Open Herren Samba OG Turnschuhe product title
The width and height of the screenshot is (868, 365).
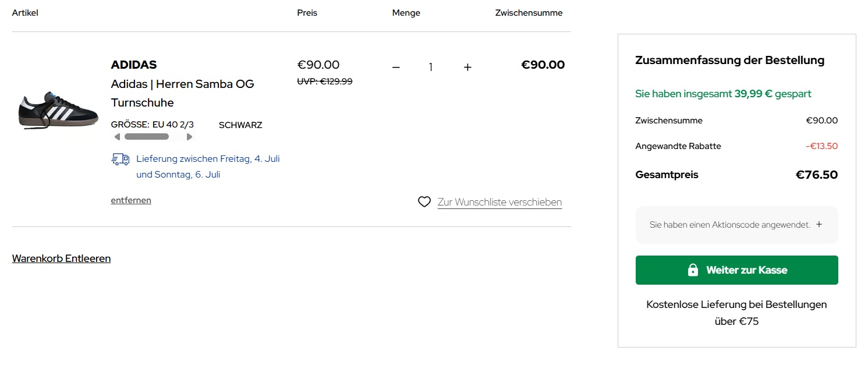[x=182, y=93]
